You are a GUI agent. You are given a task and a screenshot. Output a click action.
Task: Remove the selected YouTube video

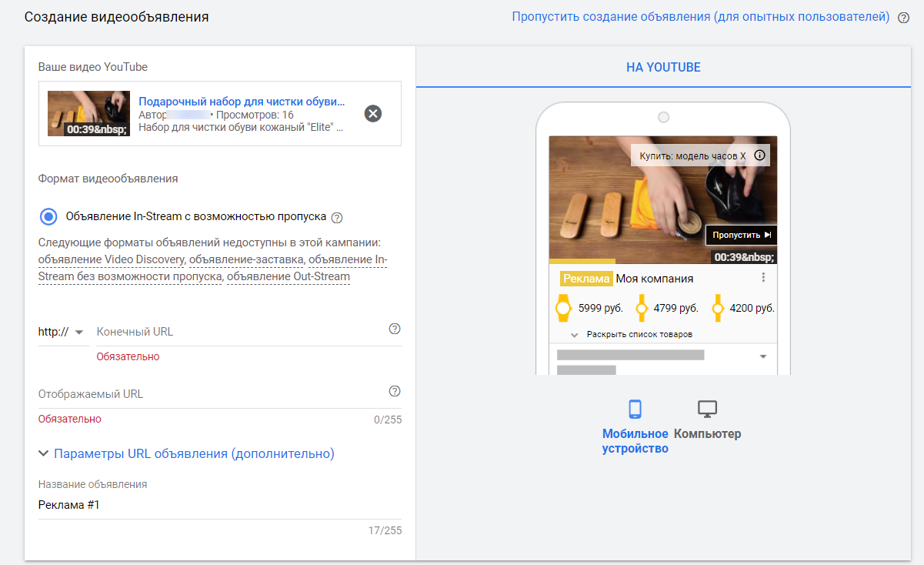372,114
